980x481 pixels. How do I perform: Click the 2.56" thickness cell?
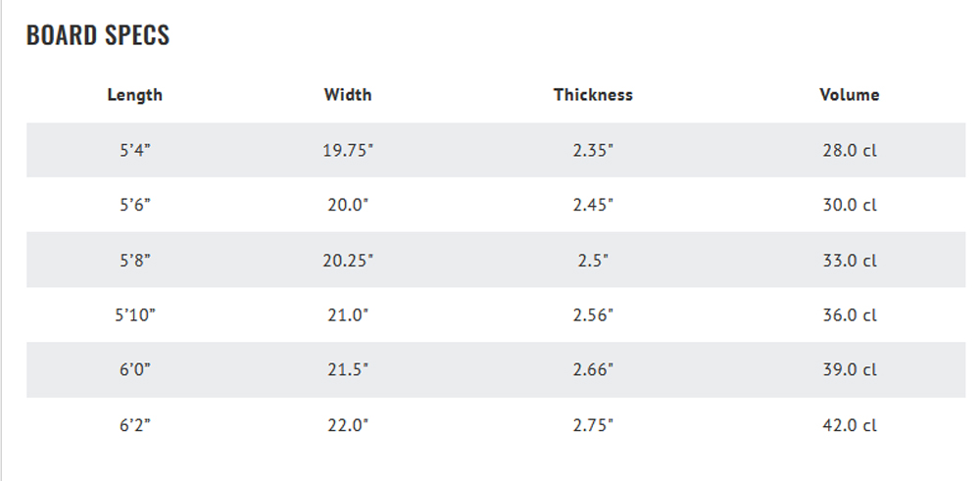[x=593, y=314]
